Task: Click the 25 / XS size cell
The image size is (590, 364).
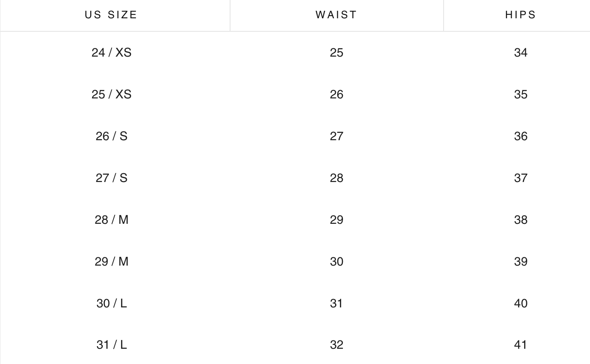Action: (x=111, y=94)
